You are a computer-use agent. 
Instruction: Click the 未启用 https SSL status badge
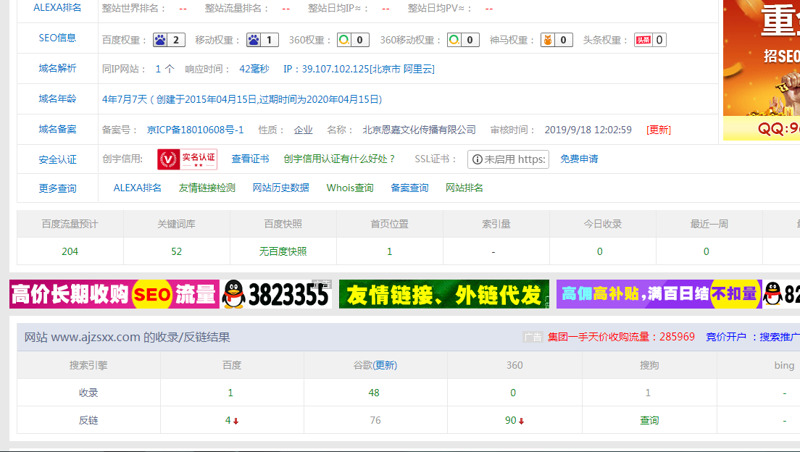coord(510,159)
